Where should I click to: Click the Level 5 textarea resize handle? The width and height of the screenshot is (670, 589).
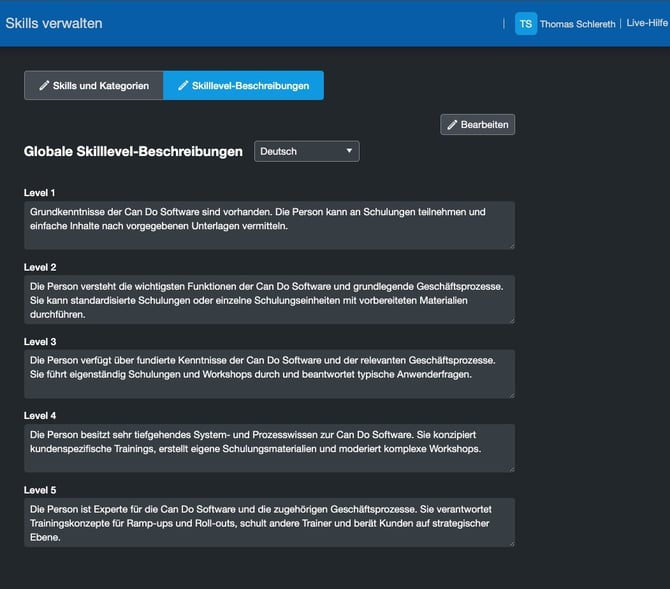511,542
